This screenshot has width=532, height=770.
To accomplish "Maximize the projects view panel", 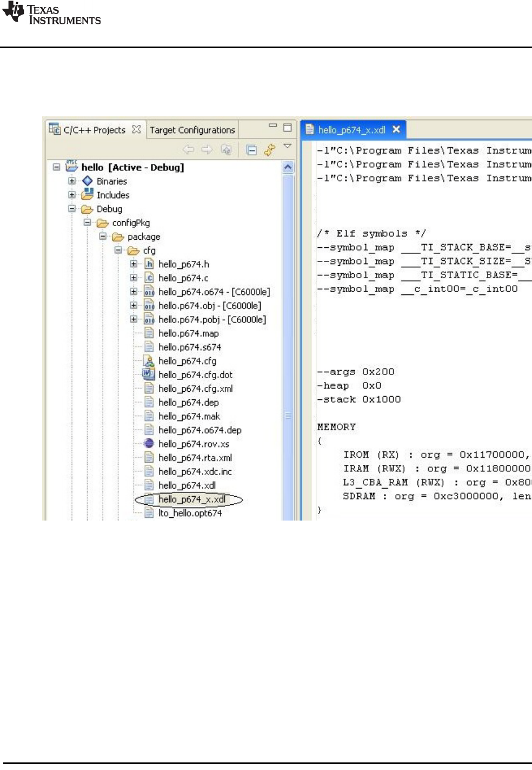I will (288, 127).
